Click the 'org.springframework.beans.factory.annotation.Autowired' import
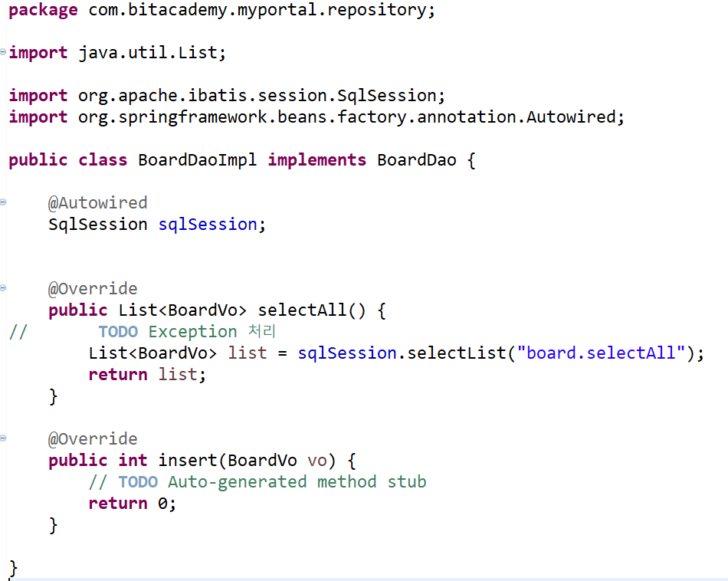 pyautogui.click(x=346, y=117)
